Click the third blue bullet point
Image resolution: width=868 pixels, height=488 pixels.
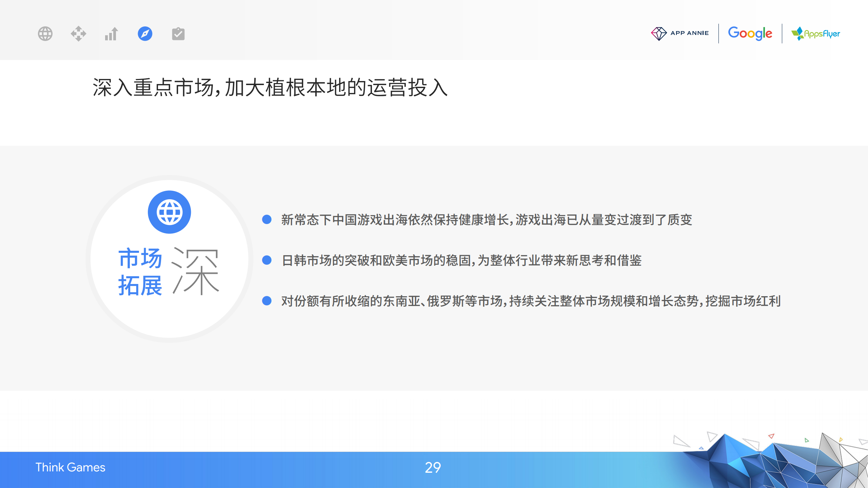point(267,301)
